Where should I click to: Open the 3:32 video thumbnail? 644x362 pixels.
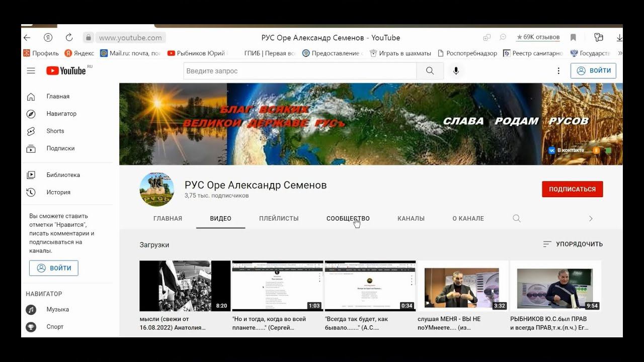(x=463, y=286)
